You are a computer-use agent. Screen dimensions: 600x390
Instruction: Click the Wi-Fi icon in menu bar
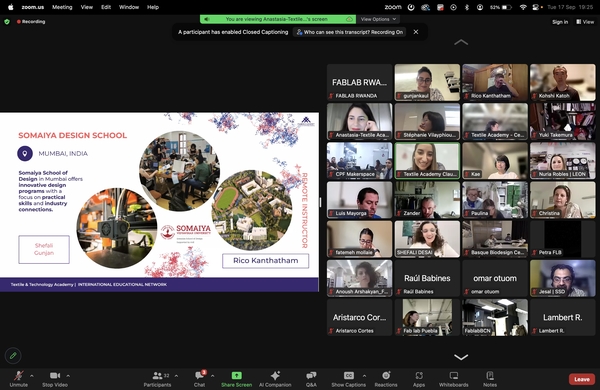pyautogui.click(x=523, y=7)
